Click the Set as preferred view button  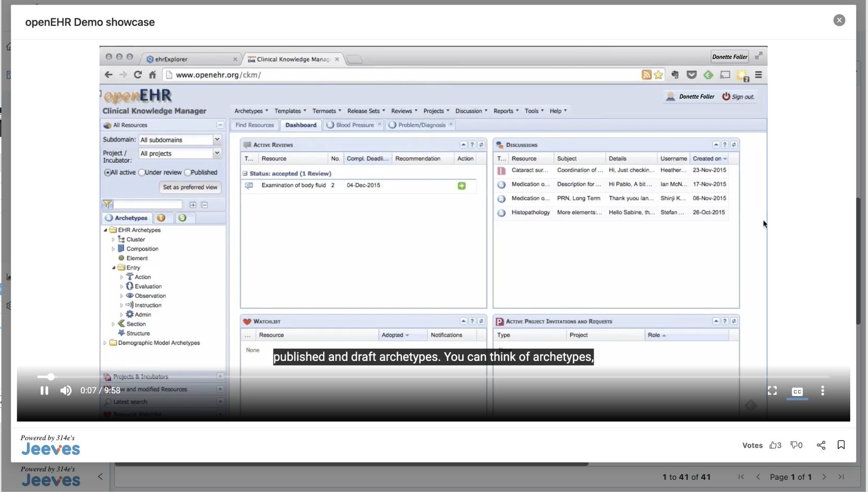pos(190,187)
